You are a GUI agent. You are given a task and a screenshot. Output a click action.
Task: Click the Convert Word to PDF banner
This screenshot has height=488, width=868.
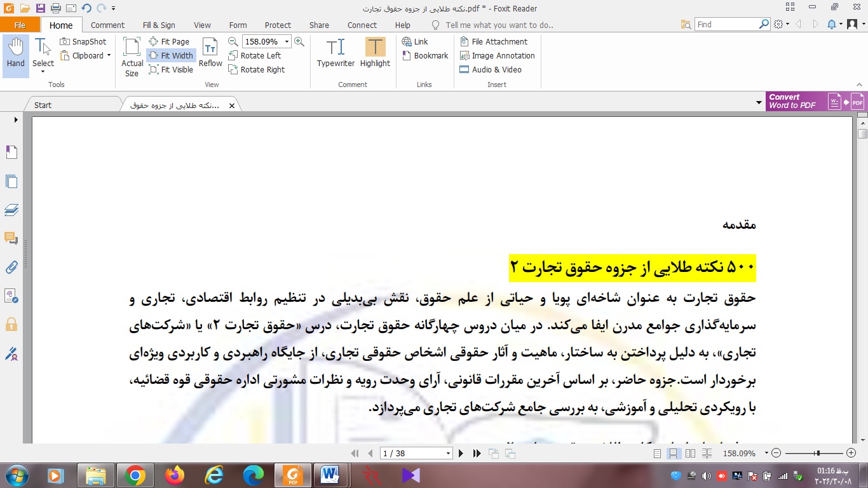[817, 101]
